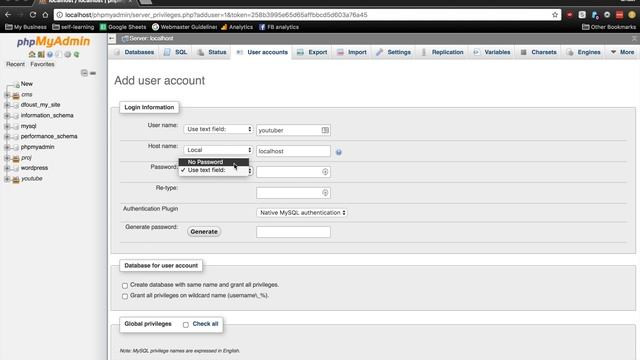640x360 pixels.
Task: Open the performance_schema database
Action: 49,136
